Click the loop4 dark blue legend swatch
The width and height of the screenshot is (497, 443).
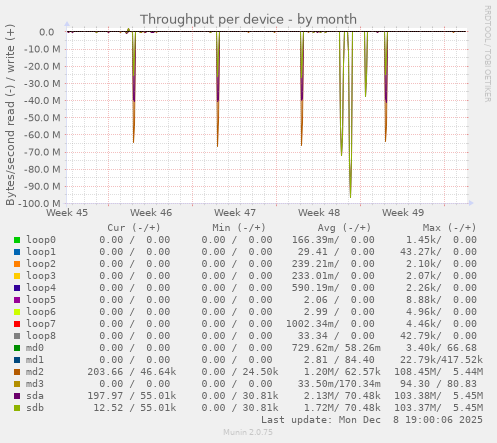point(17,288)
